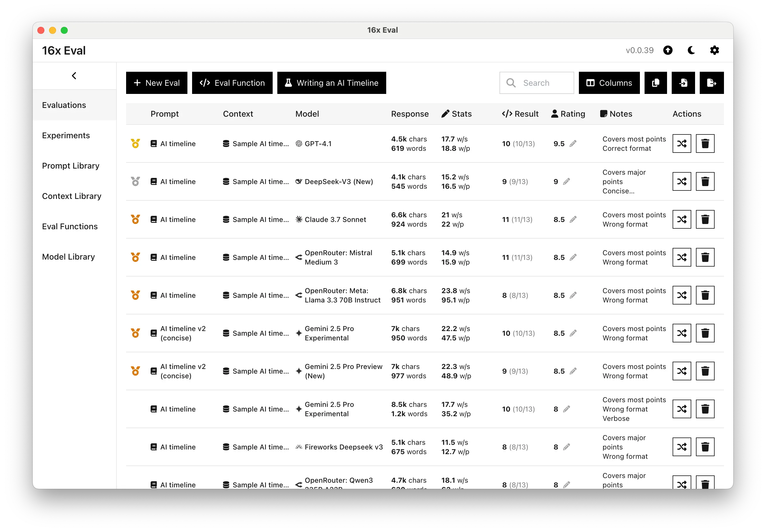Edit the rating for DeepSeek-V3 (New)
766x532 pixels.
[567, 182]
